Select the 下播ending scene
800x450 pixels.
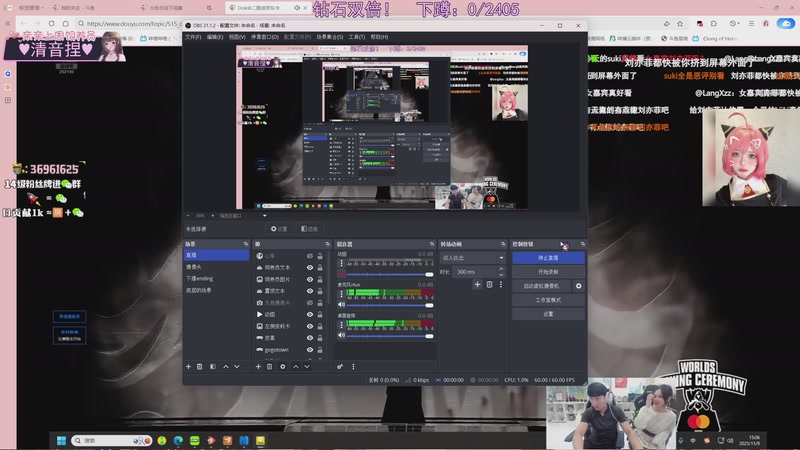pos(216,279)
